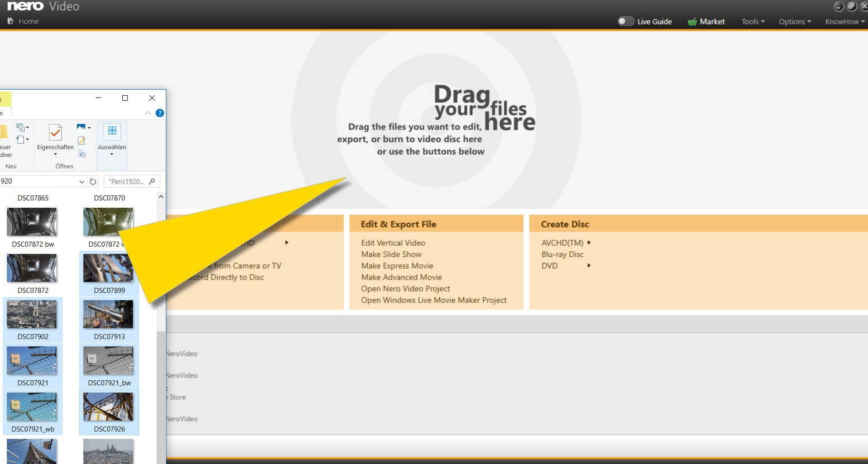
Task: Maximize the Explorer window
Action: tap(125, 98)
